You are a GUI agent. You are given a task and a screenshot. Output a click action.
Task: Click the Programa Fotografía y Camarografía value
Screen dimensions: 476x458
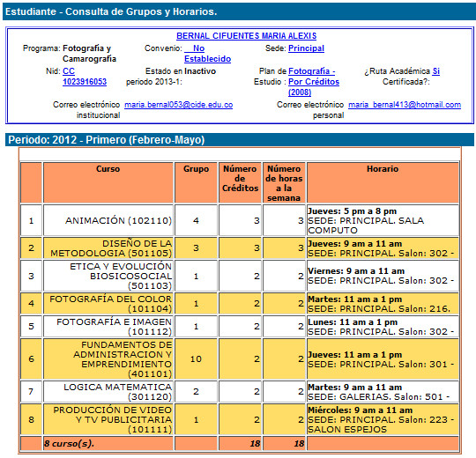[x=89, y=54]
